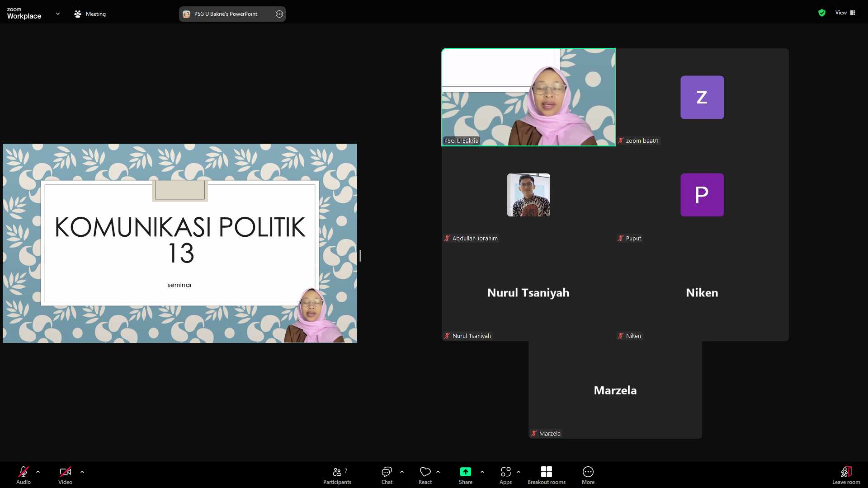The image size is (868, 488).
Task: Select Abdullah_ibrahim's profile photo
Action: click(528, 195)
